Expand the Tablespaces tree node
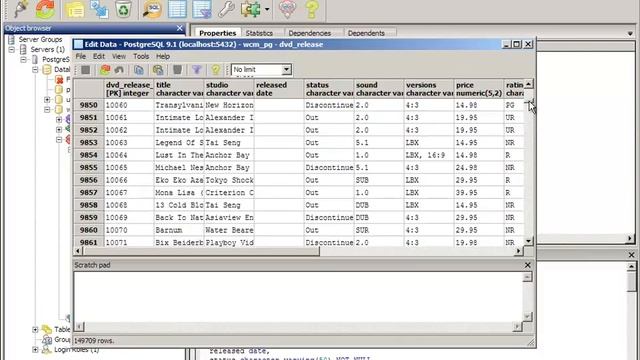 pos(36,329)
